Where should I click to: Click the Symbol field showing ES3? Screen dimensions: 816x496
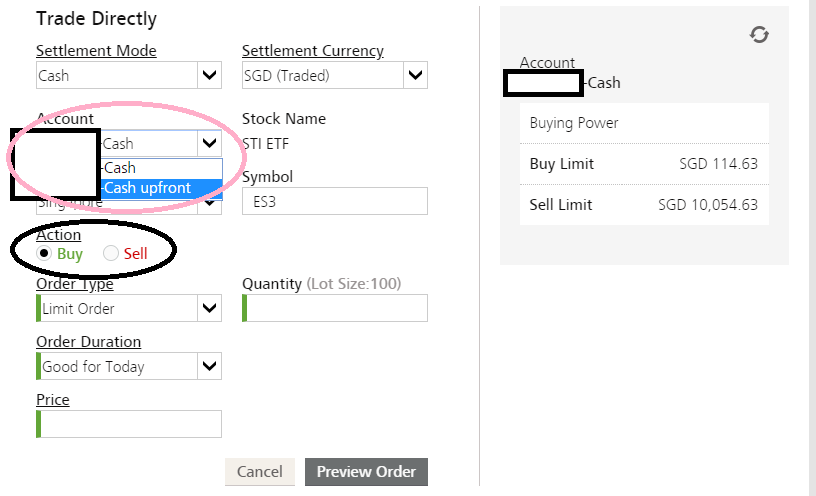click(334, 201)
